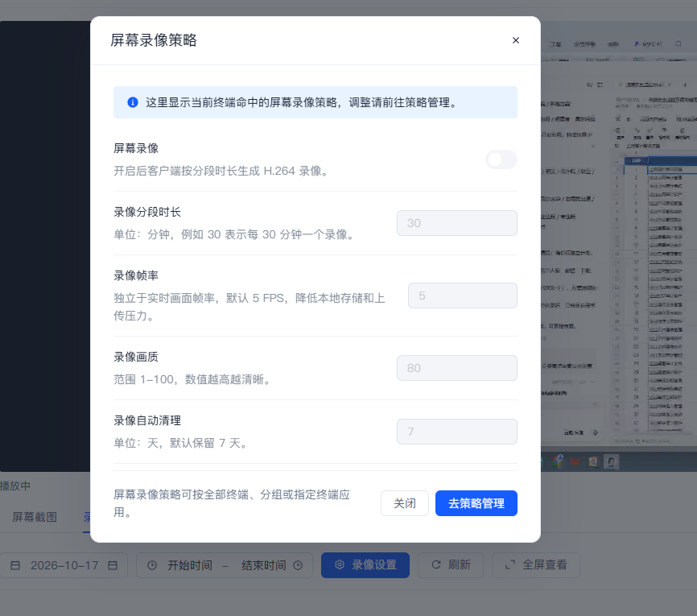Viewport: 697px width, 616px height.
Task: Click the 刷新 button
Action: pyautogui.click(x=450, y=564)
